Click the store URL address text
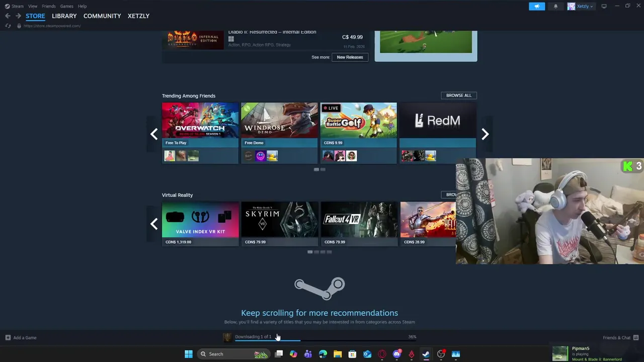644x362 pixels. tap(52, 26)
